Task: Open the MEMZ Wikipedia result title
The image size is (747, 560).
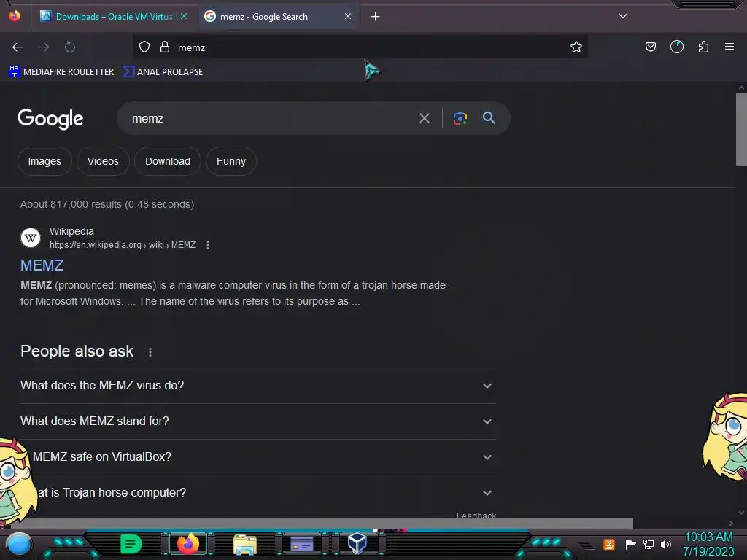Action: [x=42, y=265]
